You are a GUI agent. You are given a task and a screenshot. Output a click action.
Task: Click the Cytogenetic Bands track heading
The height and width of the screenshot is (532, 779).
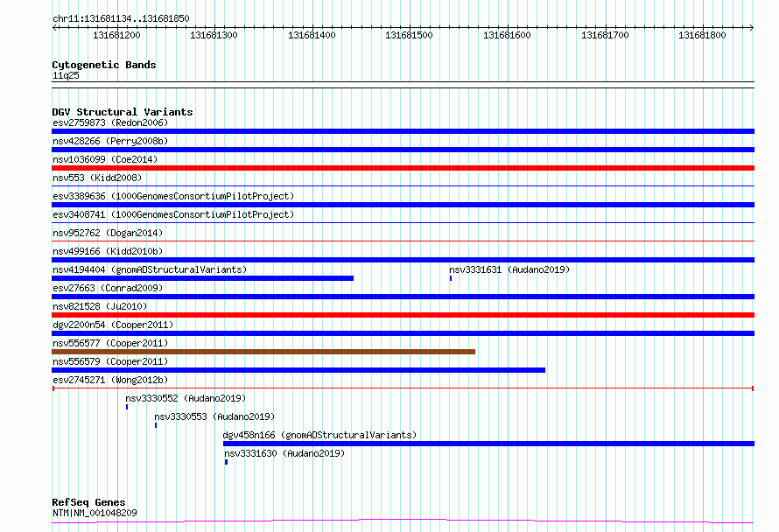tap(104, 65)
